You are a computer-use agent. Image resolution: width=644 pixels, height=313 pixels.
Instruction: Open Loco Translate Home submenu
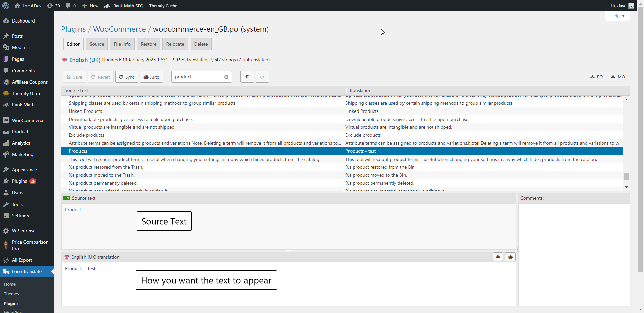10,284
